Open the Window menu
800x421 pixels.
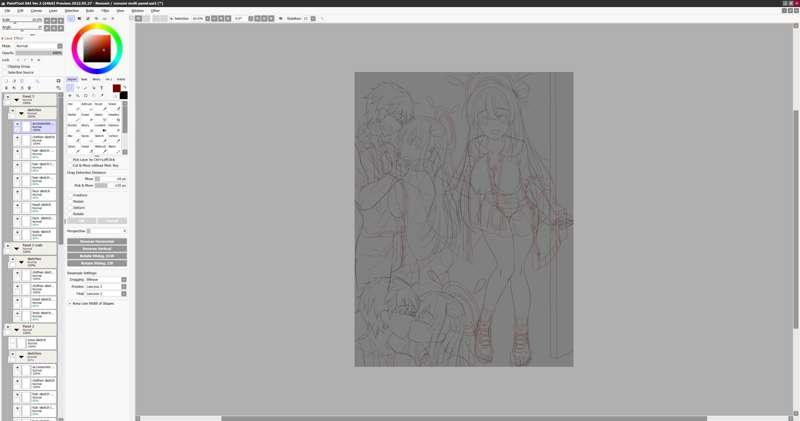(x=138, y=11)
